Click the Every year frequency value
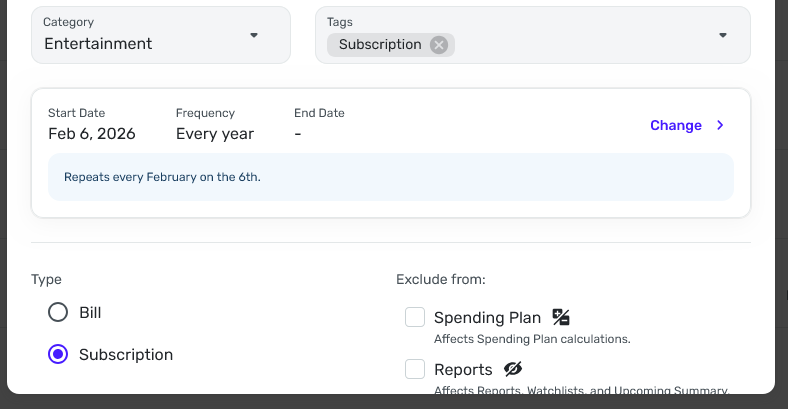This screenshot has width=788, height=409. [215, 134]
